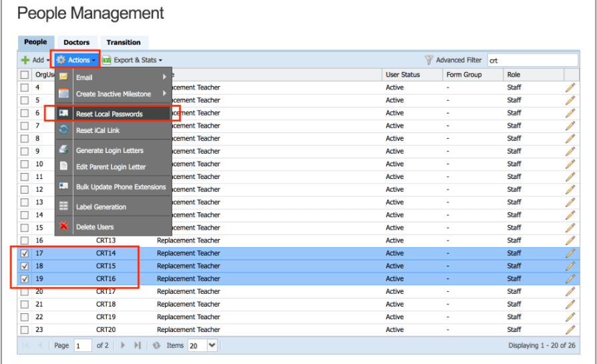Open the Add dropdown menu

35,60
